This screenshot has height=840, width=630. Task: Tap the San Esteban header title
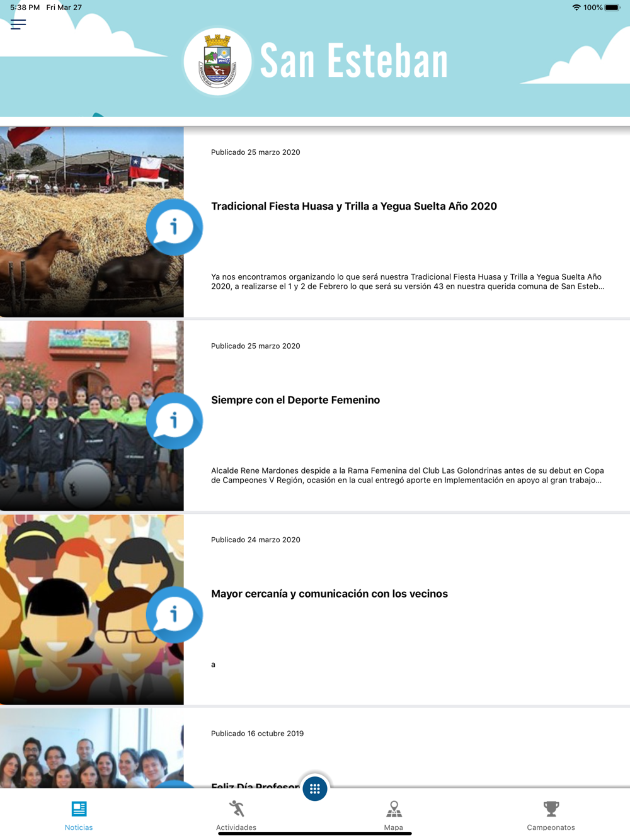click(354, 61)
